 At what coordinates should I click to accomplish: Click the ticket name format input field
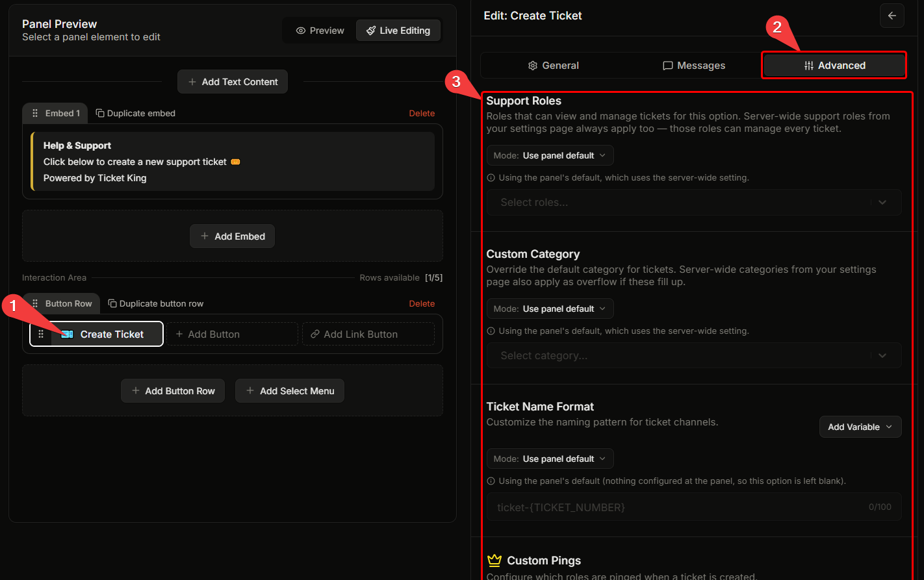[694, 507]
